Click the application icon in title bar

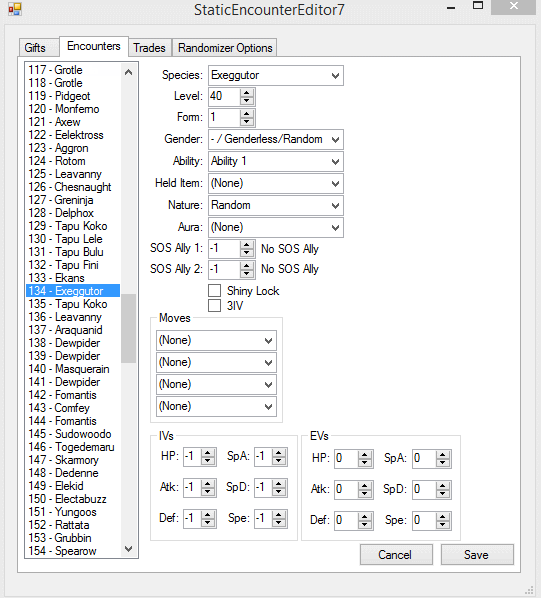tap(14, 9)
